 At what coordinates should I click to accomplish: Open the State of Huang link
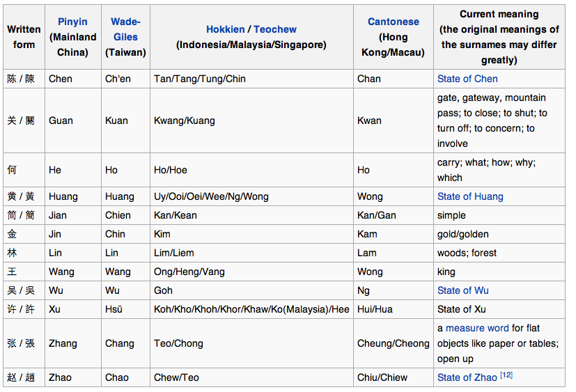470,196
